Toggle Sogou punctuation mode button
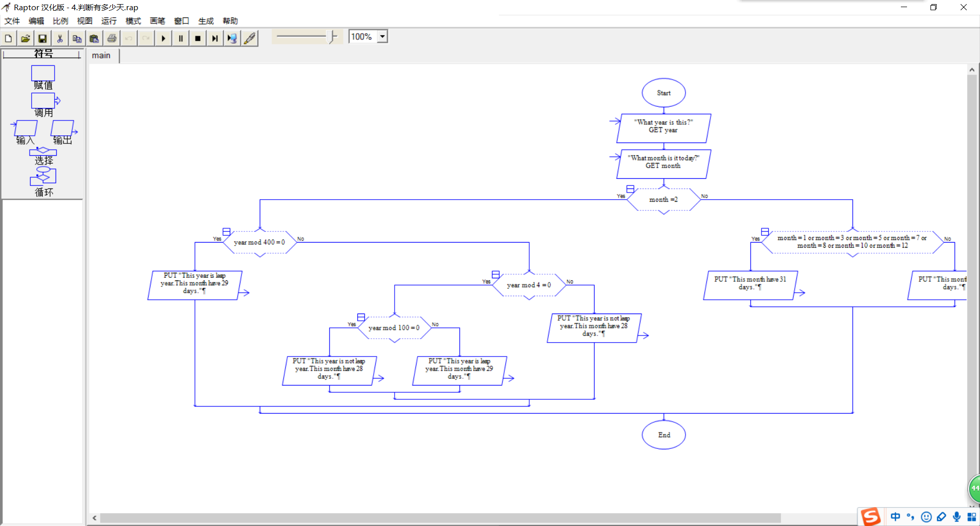 pyautogui.click(x=911, y=517)
